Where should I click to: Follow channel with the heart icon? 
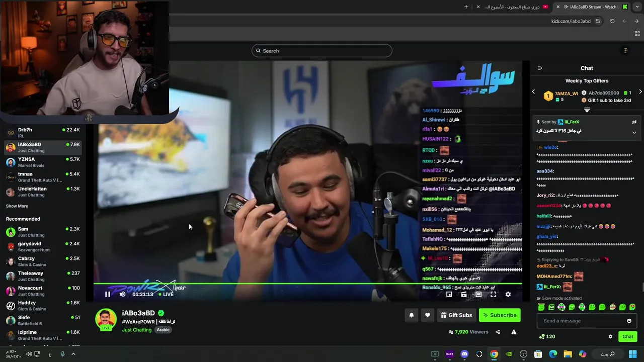click(x=428, y=315)
